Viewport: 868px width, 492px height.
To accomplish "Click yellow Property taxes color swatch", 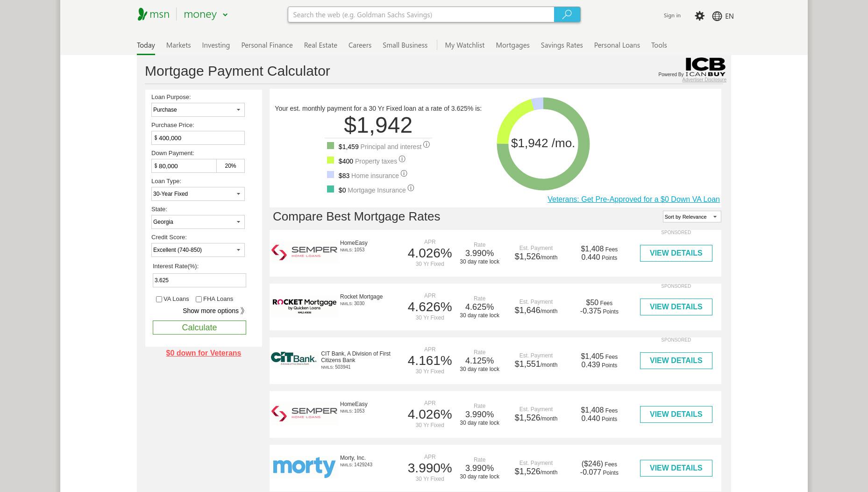I will (330, 160).
